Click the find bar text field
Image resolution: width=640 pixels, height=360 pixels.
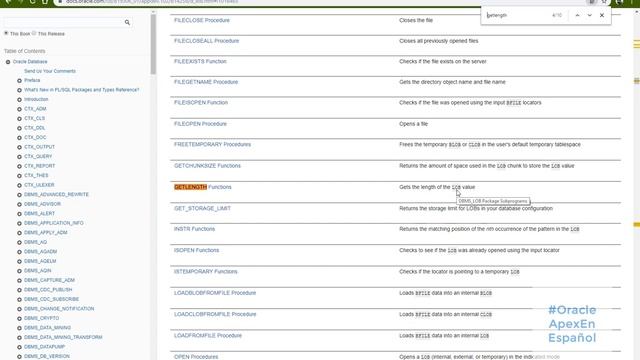pos(515,15)
